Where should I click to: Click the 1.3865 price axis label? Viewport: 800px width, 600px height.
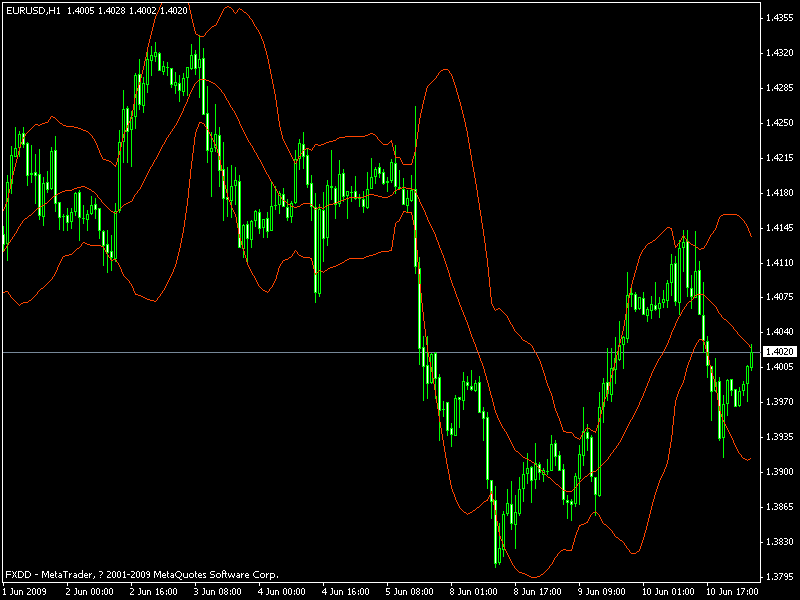(x=780, y=507)
